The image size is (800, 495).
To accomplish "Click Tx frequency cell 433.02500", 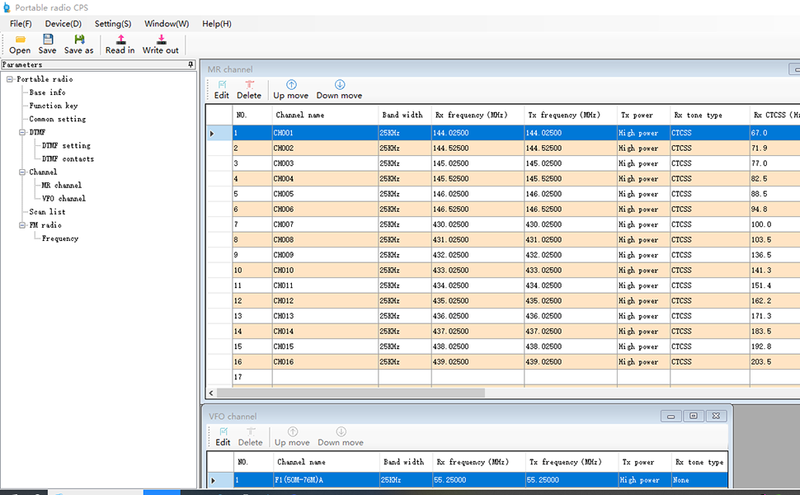I will 570,270.
